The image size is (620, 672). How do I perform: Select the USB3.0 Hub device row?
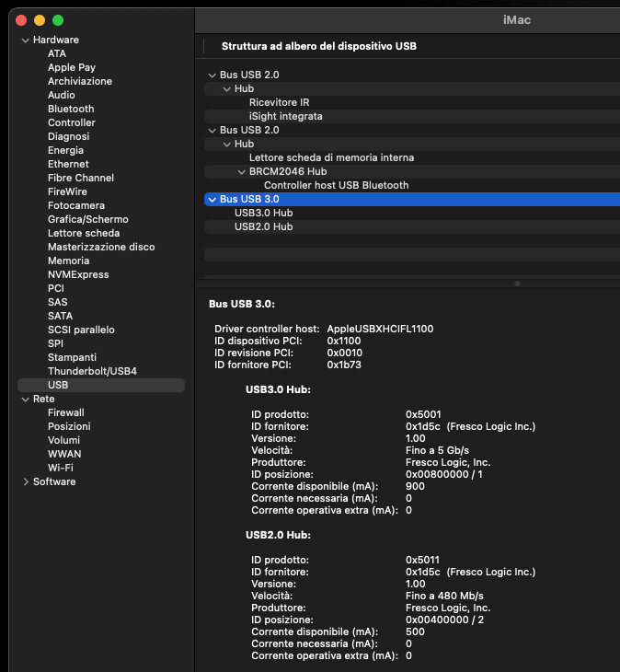pos(263,213)
